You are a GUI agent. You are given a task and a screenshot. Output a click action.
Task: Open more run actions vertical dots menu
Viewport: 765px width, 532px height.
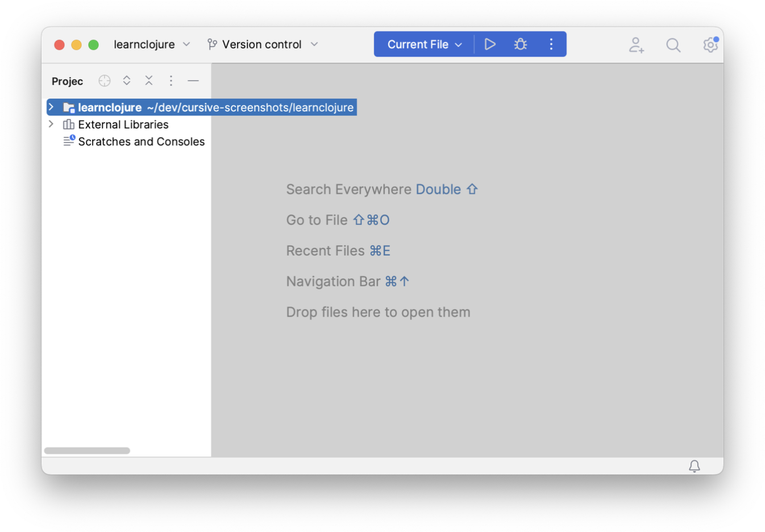click(551, 44)
